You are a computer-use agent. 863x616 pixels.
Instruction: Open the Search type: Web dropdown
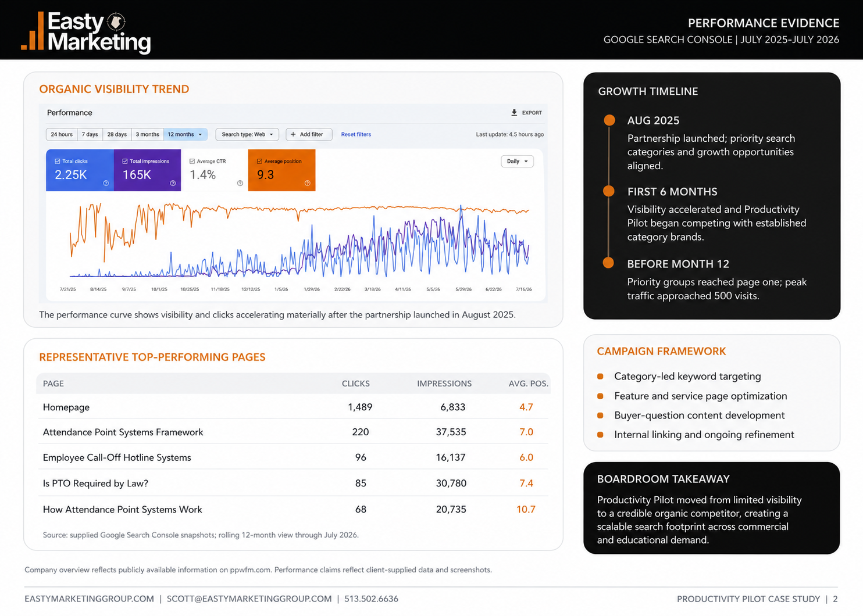click(247, 134)
